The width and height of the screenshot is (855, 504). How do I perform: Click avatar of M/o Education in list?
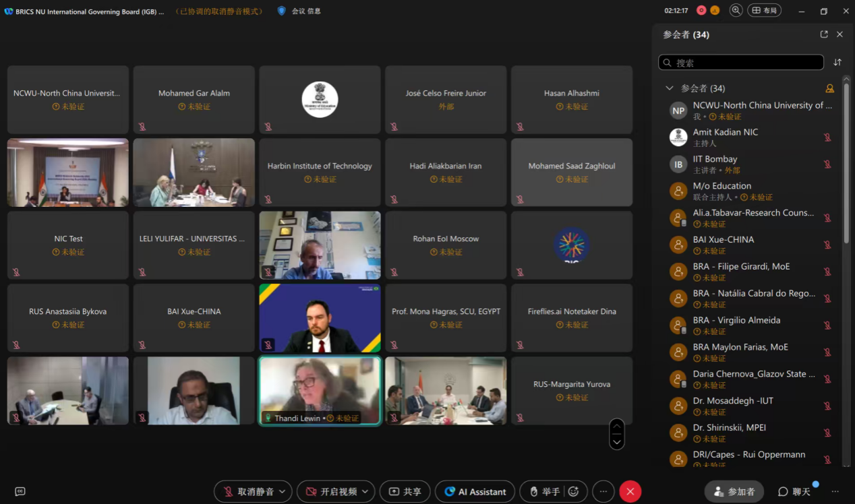tap(678, 191)
